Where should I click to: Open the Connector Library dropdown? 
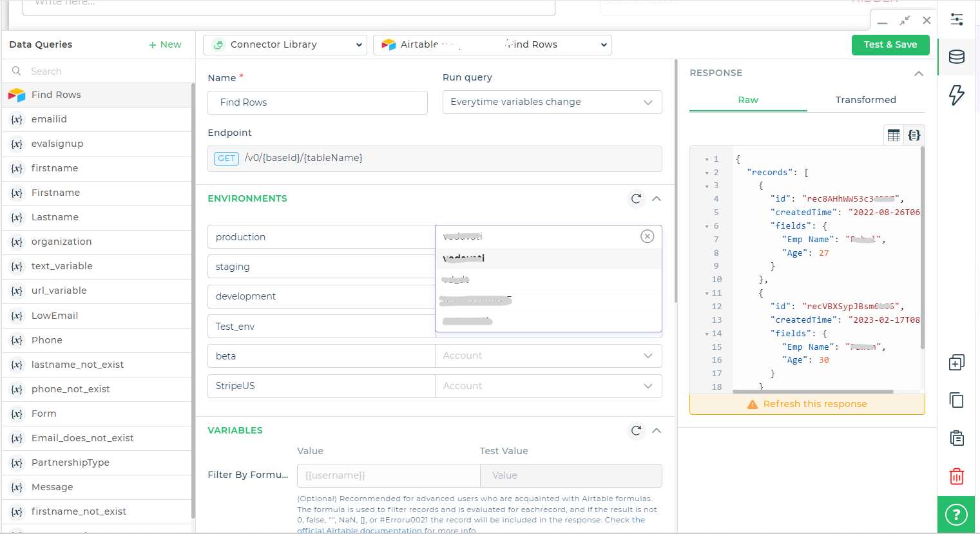tap(285, 45)
